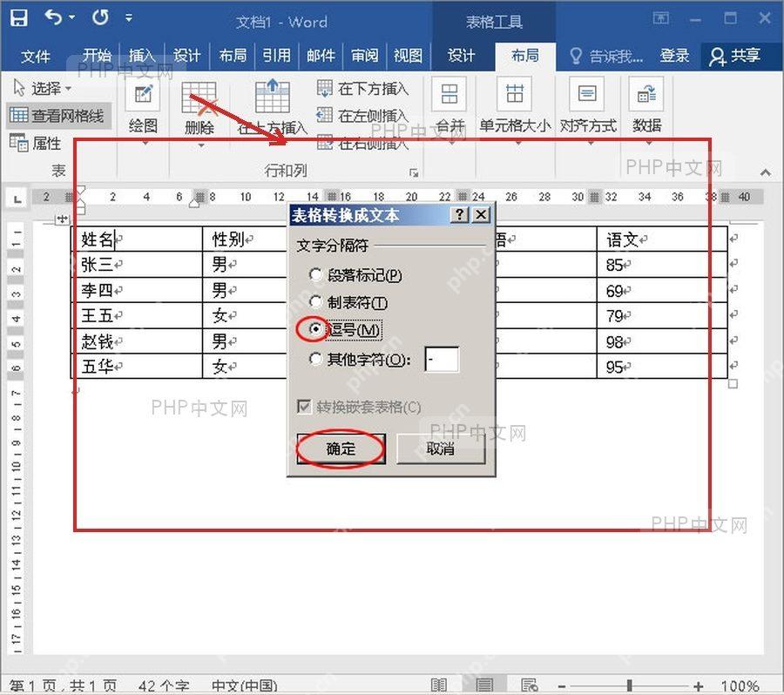
Task: Click the 姓名 table cell
Action: pos(137,240)
